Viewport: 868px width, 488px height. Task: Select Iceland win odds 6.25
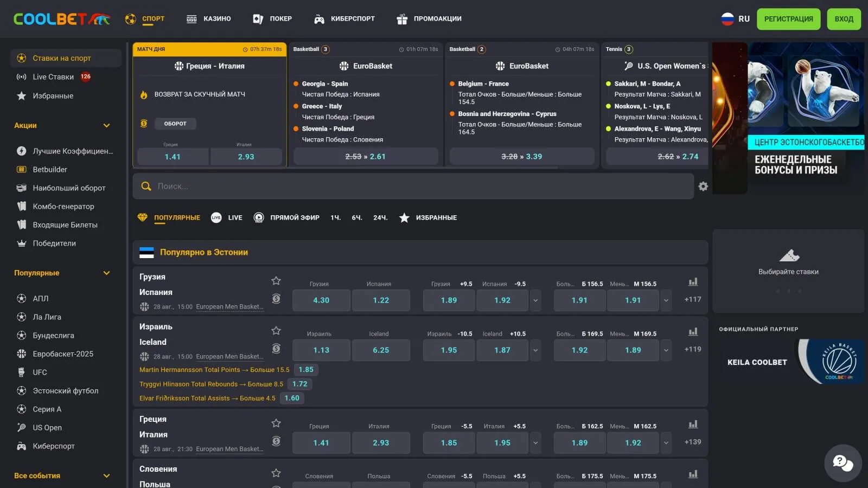coord(381,350)
